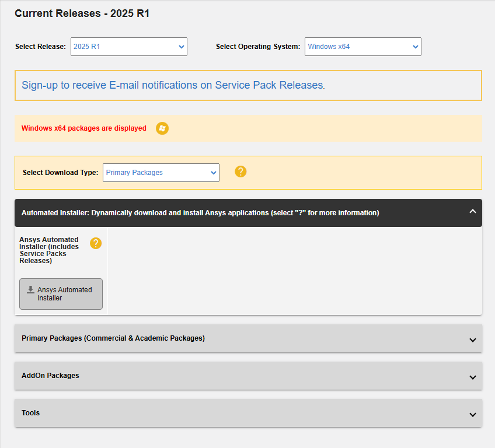
Task: Expand the AddOn Packages section
Action: [248, 376]
